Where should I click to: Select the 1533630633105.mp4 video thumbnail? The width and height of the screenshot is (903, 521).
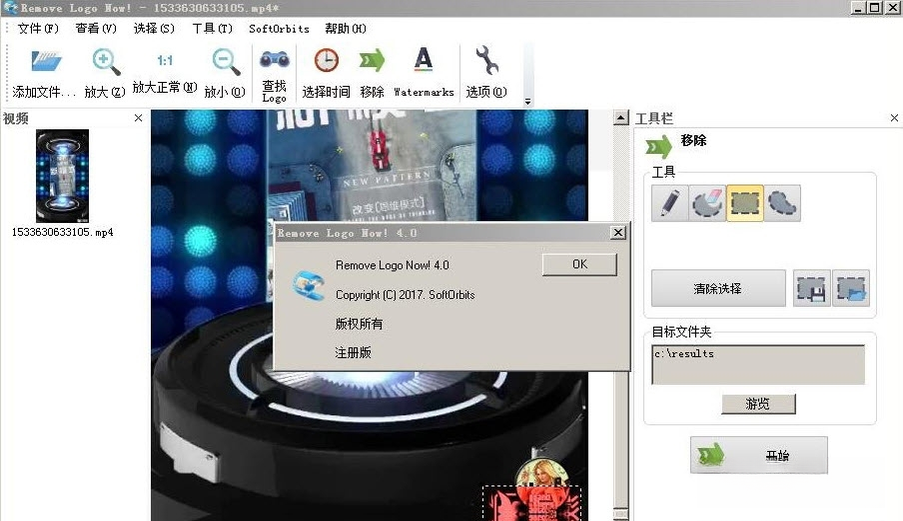point(62,176)
